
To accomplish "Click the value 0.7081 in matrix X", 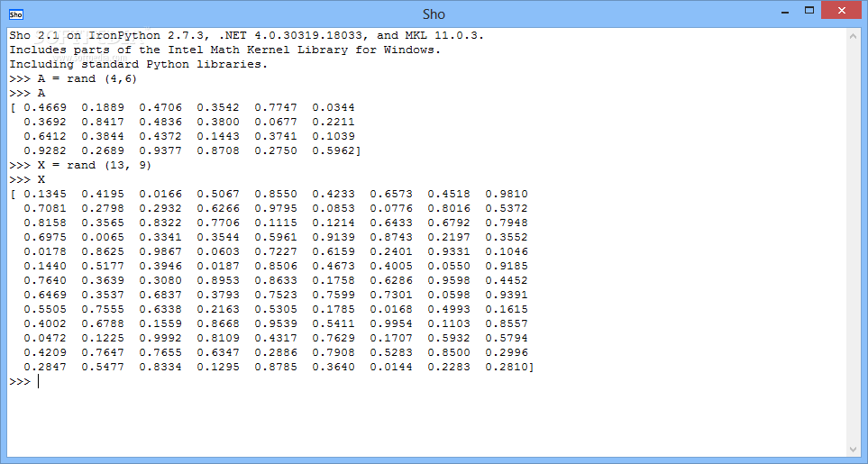I will point(45,208).
